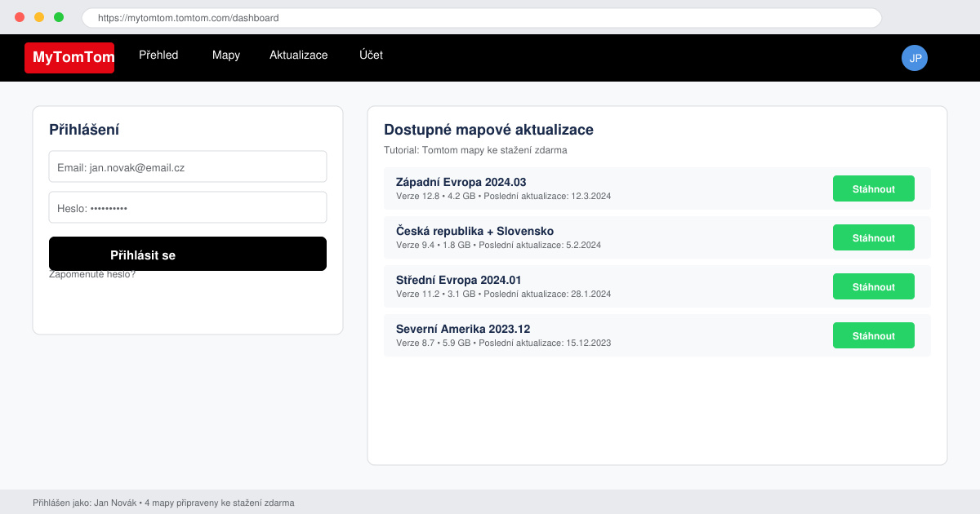Select the Česká republika + Slovensko title

(475, 231)
